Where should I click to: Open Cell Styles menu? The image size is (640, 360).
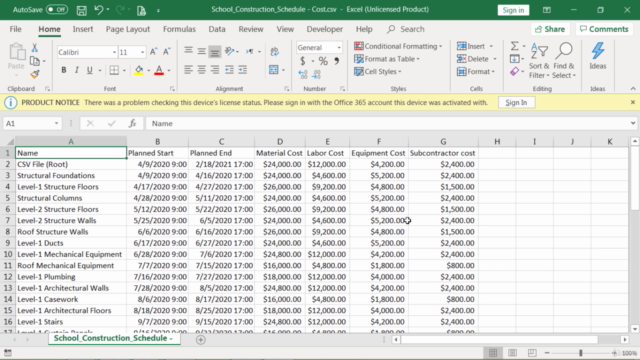[378, 71]
